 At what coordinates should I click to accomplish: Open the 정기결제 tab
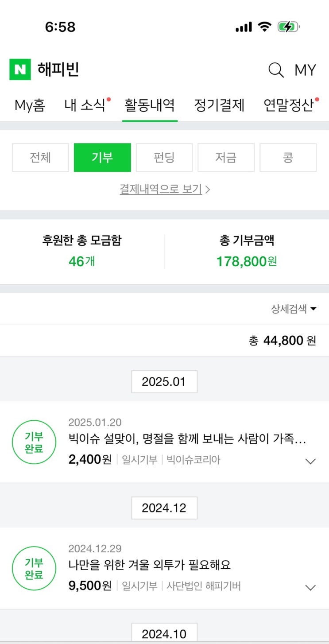pyautogui.click(x=219, y=105)
